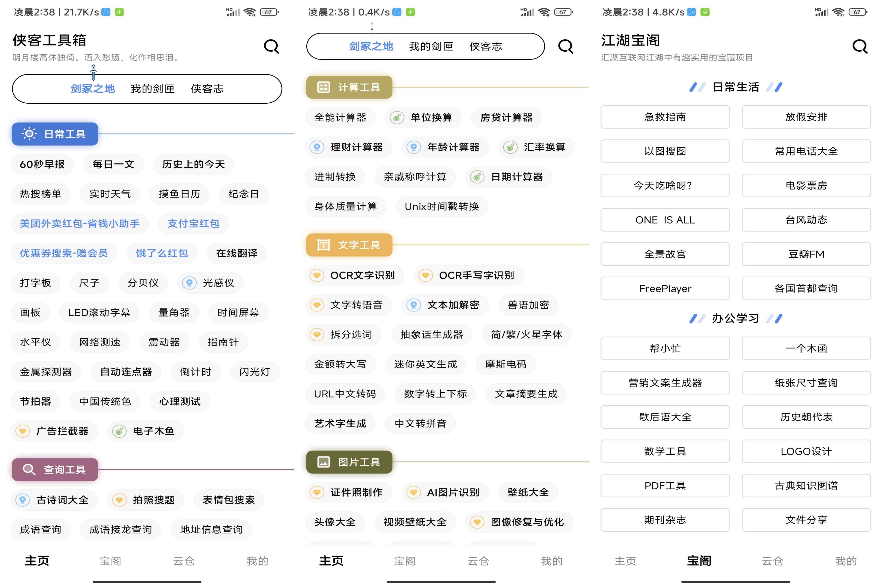This screenshot has width=883, height=588.
Task: Tap the calculator icon of 计算工具 category
Action: coord(324,87)
